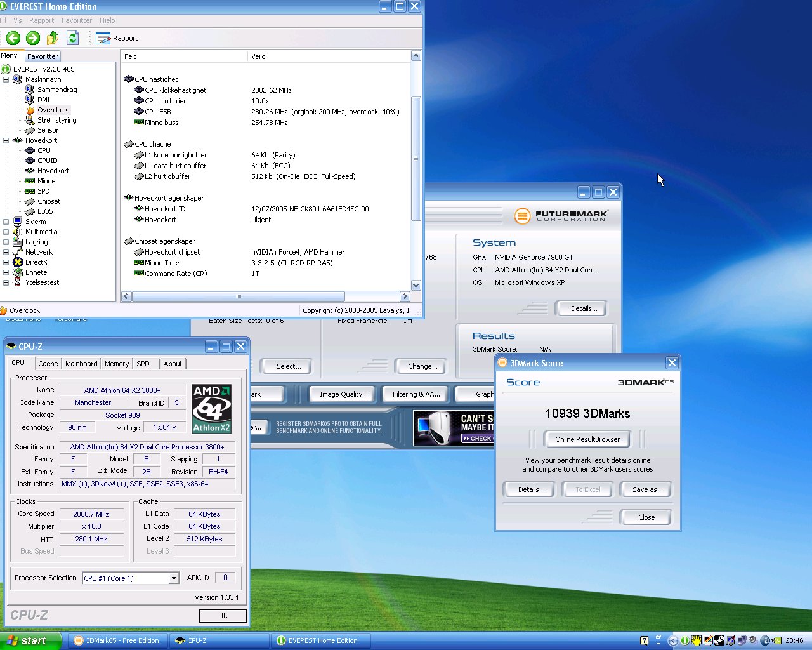Click the Hovedkort chipset row in EVEREST

pos(266,252)
